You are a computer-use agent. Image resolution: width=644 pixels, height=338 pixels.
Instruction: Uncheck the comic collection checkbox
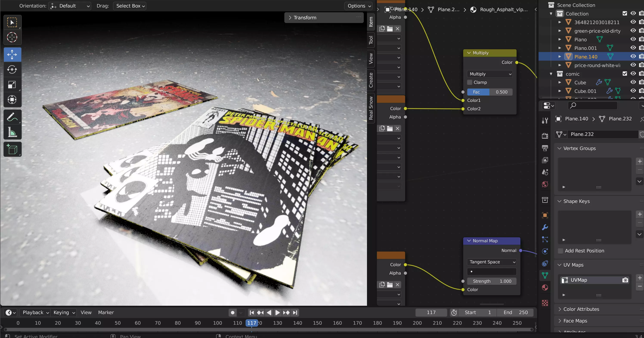(x=625, y=74)
